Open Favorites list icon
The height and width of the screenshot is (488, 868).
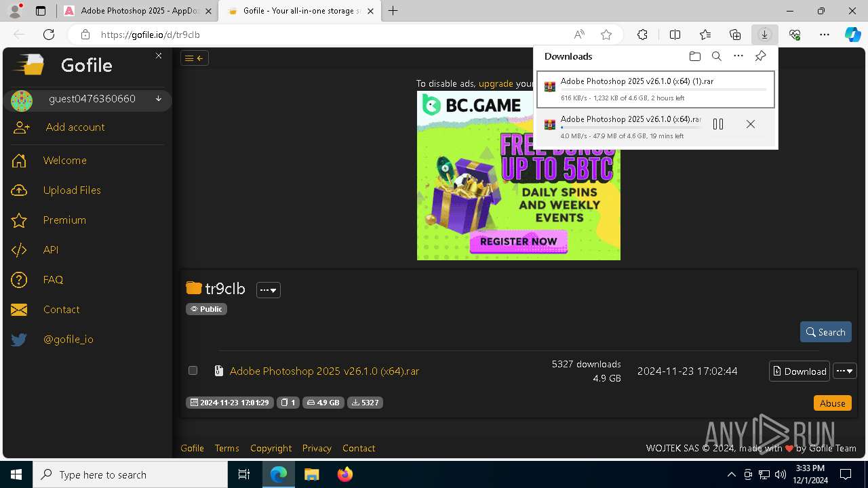(x=705, y=35)
